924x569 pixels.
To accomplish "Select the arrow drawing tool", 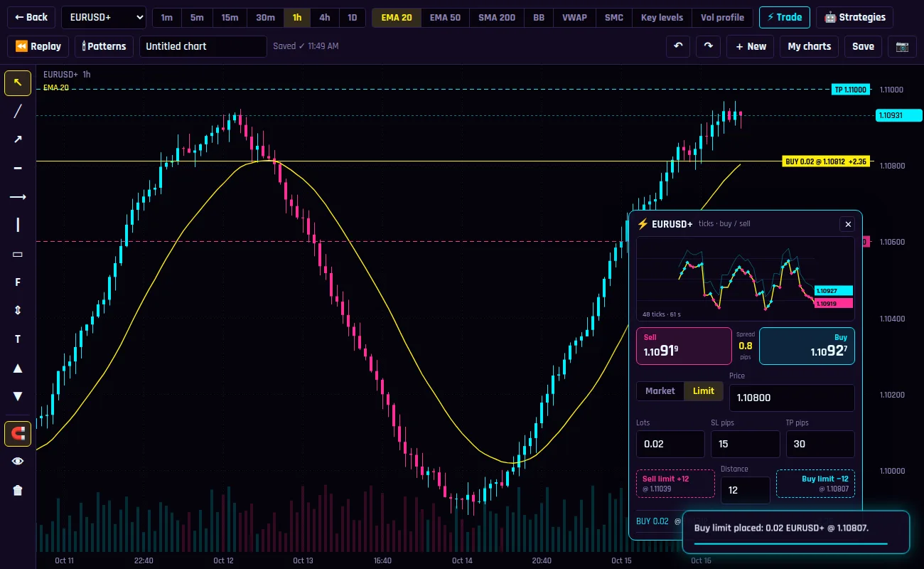I will (x=18, y=140).
